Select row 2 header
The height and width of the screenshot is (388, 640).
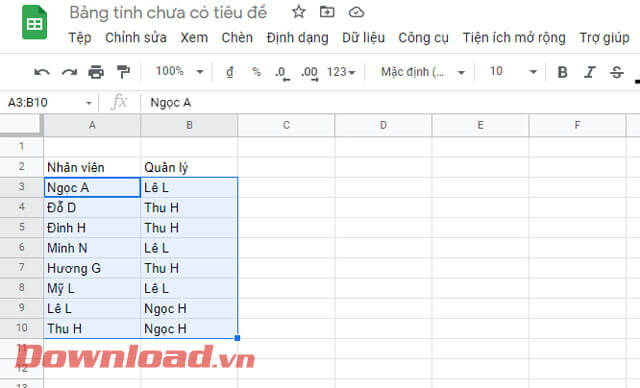pyautogui.click(x=21, y=167)
